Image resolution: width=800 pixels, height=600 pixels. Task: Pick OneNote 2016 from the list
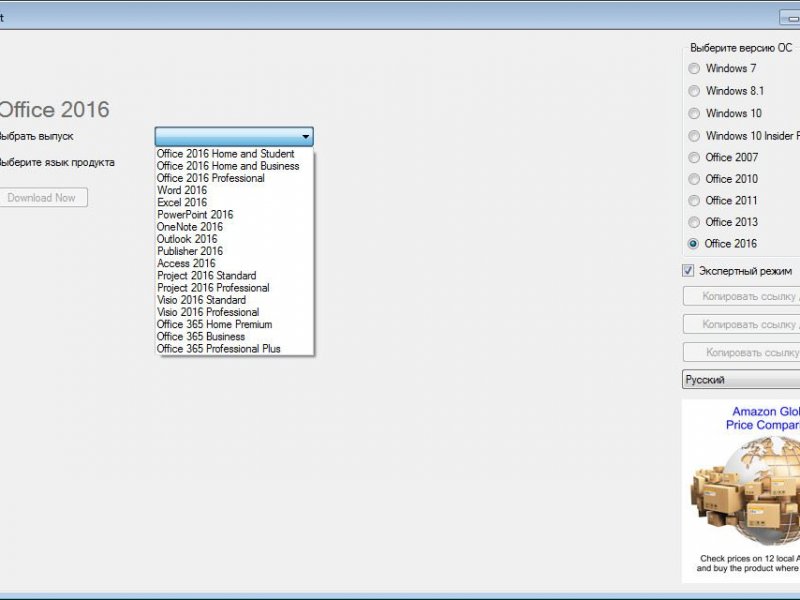(x=234, y=227)
